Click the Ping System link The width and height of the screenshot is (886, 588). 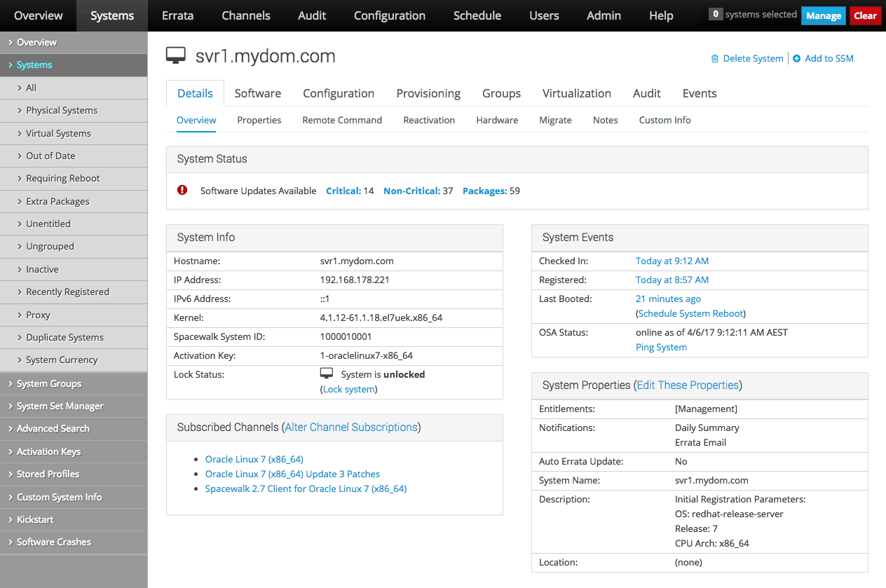[x=661, y=347]
